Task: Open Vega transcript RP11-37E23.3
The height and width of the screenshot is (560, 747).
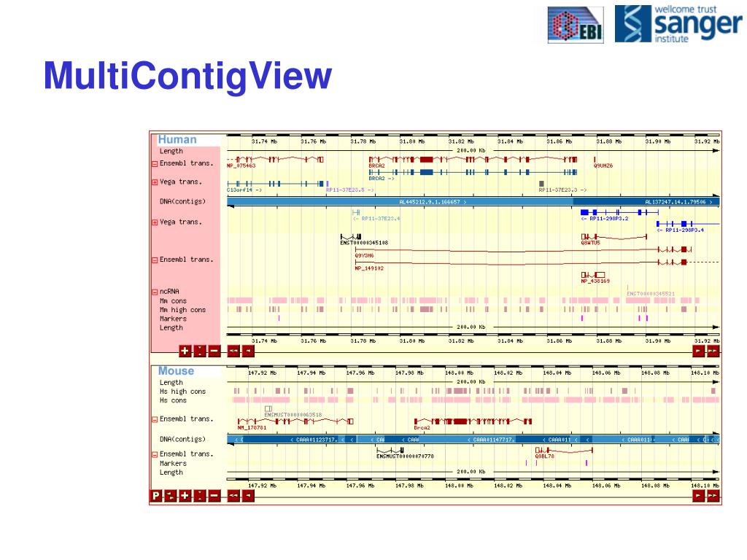Action: coord(562,190)
